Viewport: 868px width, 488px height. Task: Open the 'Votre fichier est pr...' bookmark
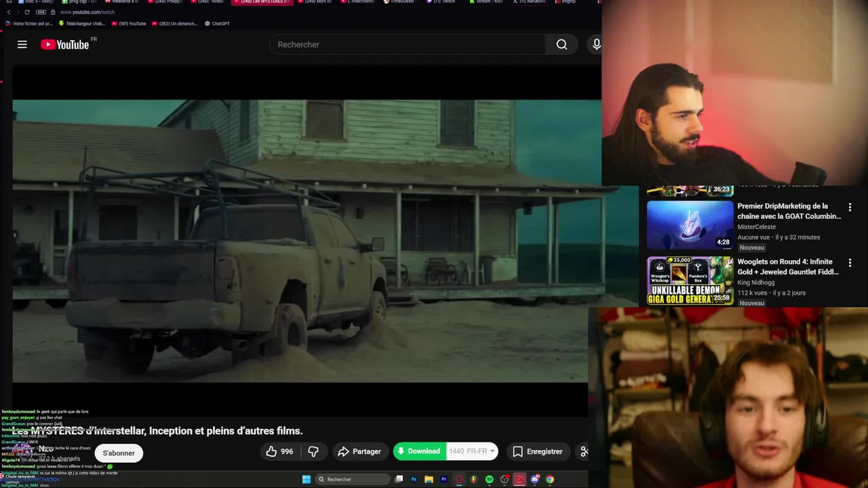[29, 23]
